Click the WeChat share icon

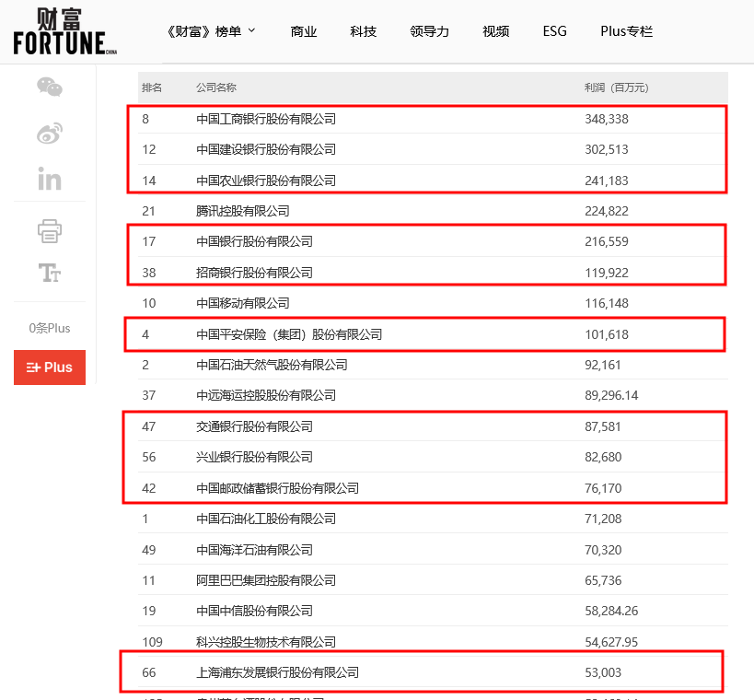[50, 87]
